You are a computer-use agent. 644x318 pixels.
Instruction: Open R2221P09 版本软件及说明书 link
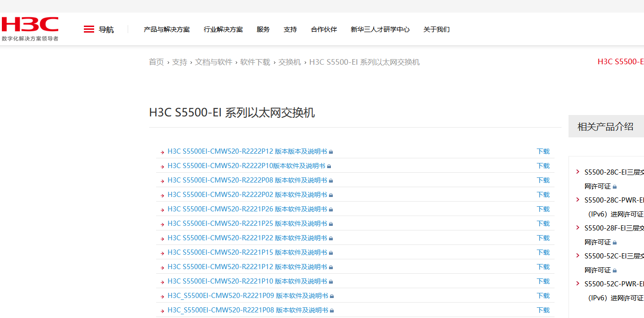248,296
